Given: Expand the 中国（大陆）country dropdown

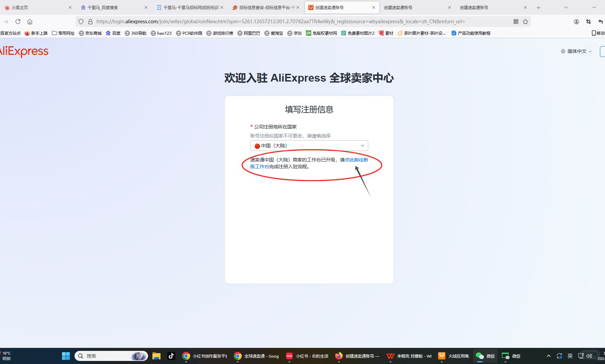Looking at the screenshot, I should pos(309,146).
